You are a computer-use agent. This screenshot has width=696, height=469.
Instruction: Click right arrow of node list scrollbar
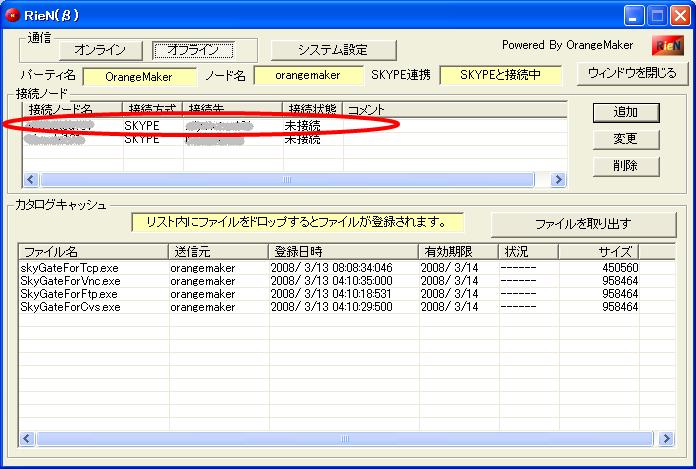[x=558, y=180]
